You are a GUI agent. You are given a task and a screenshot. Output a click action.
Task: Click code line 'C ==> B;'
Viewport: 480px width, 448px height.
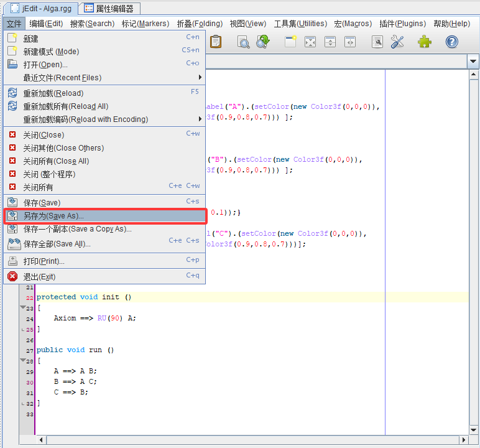(71, 392)
